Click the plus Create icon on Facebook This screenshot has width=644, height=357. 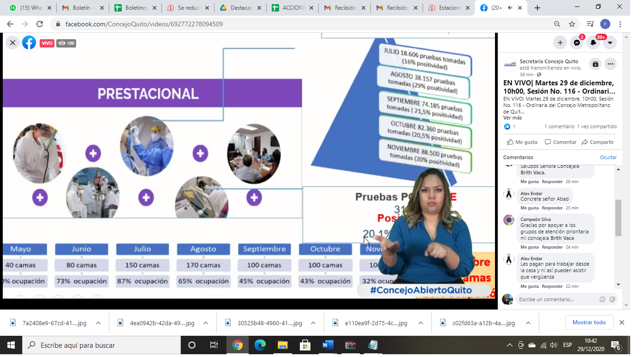click(x=560, y=43)
